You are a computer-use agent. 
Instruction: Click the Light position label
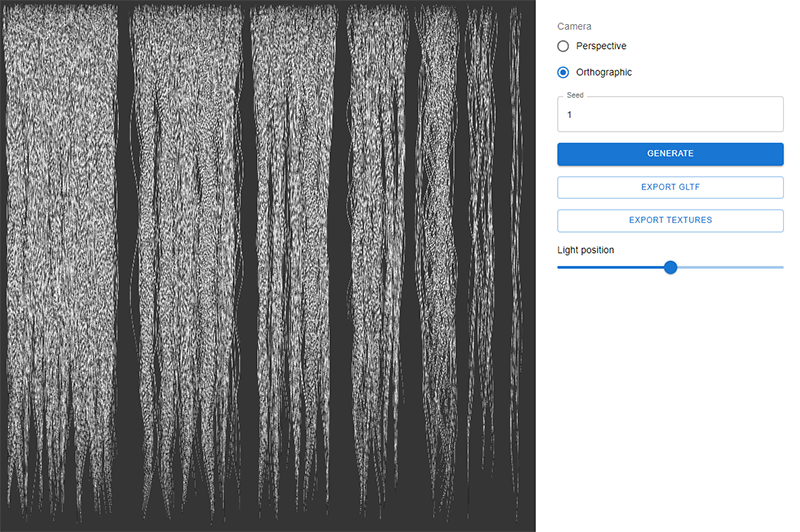point(585,250)
